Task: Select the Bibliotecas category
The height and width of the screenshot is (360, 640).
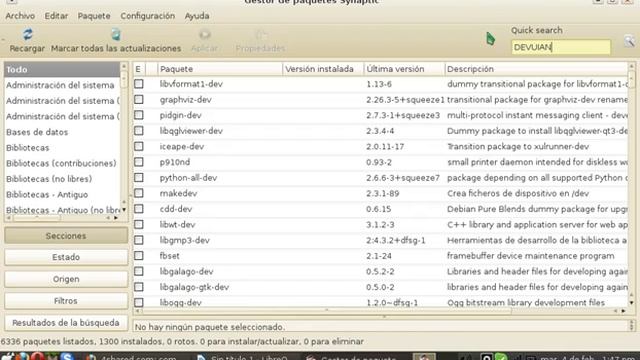Action: [62, 147]
